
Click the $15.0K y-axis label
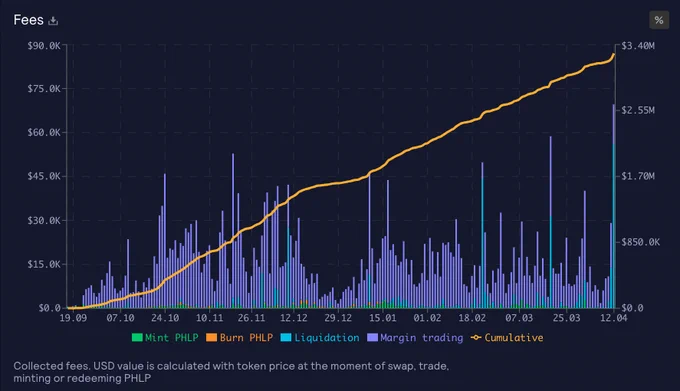[44, 264]
